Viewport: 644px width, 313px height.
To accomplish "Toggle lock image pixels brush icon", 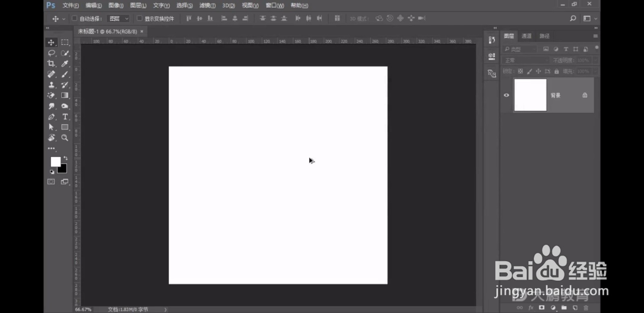I will (x=529, y=71).
